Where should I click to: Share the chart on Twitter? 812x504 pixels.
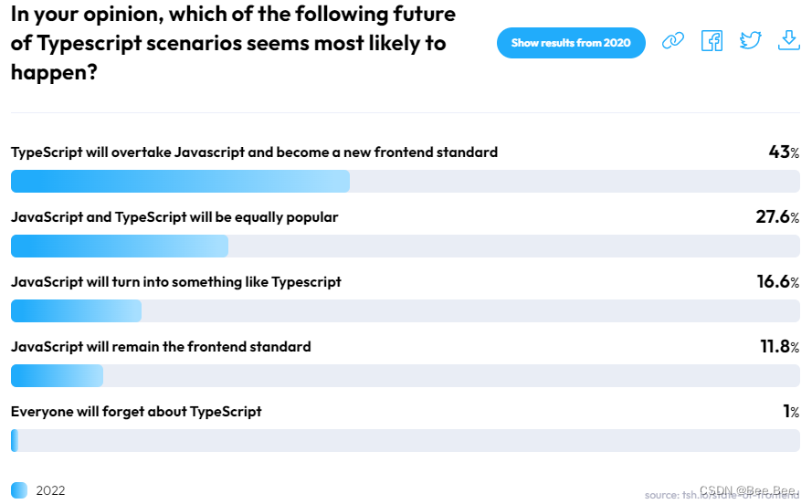[x=750, y=41]
